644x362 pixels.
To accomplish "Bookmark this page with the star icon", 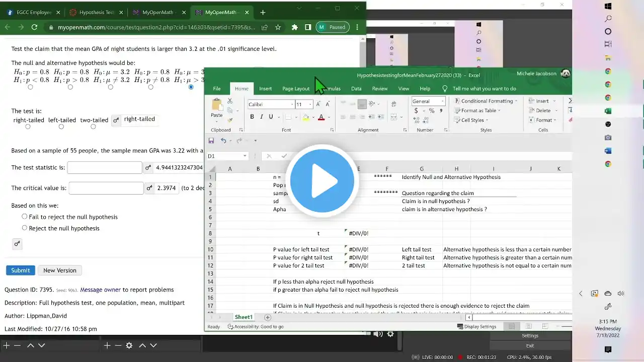I will (x=278, y=27).
